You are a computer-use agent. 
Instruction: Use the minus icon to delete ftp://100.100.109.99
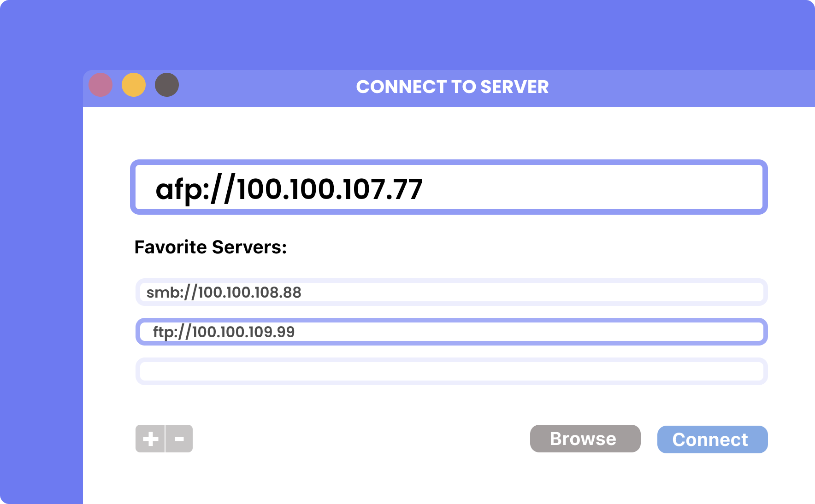pyautogui.click(x=178, y=438)
